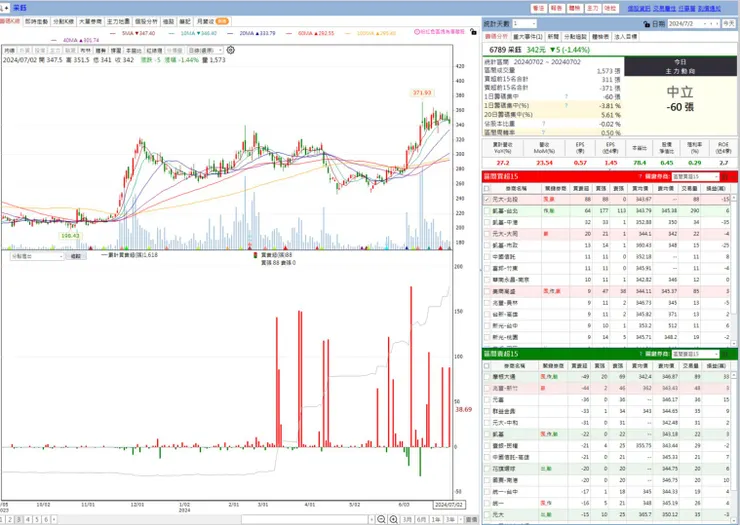Tick the 凱基-中港 row checkbox
The height and width of the screenshot is (525, 740).
coord(487,222)
